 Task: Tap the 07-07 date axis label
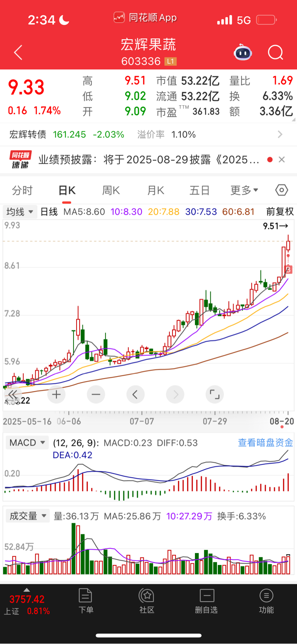click(142, 421)
